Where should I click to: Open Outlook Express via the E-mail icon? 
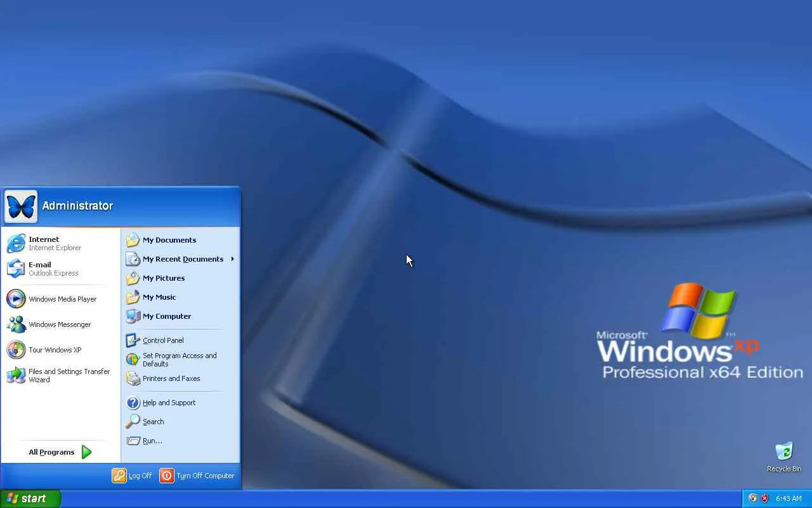point(16,269)
